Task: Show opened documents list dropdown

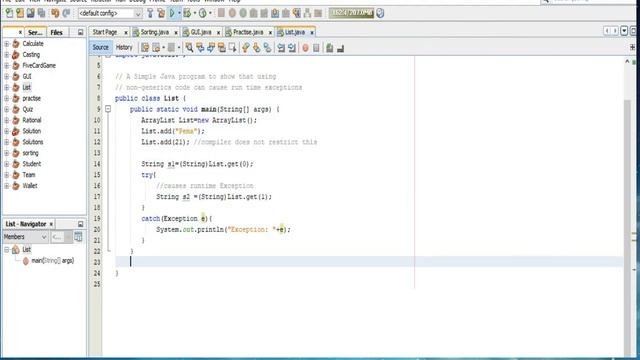Action: (x=624, y=31)
